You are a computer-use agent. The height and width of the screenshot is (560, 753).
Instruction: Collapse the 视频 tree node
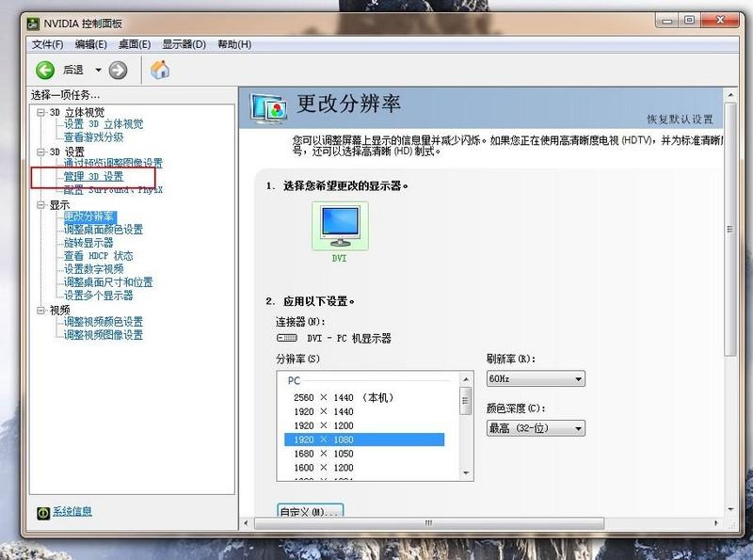pyautogui.click(x=40, y=311)
